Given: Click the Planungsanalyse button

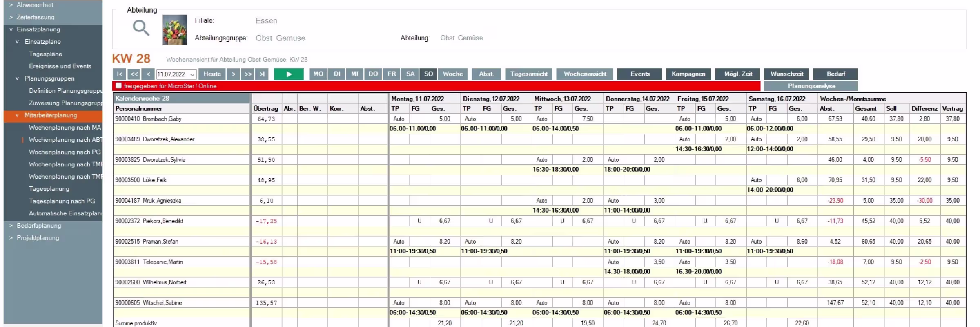Looking at the screenshot, I should pyautogui.click(x=811, y=86).
